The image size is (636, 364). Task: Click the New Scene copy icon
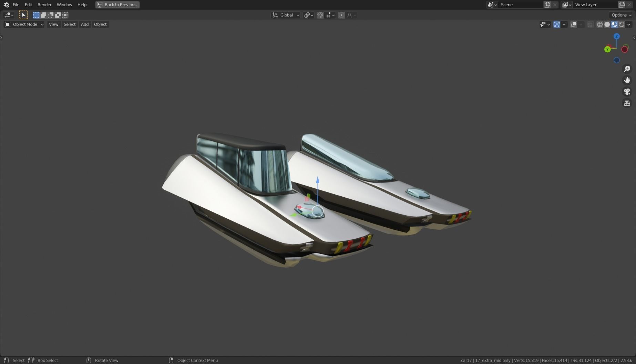tap(547, 4)
